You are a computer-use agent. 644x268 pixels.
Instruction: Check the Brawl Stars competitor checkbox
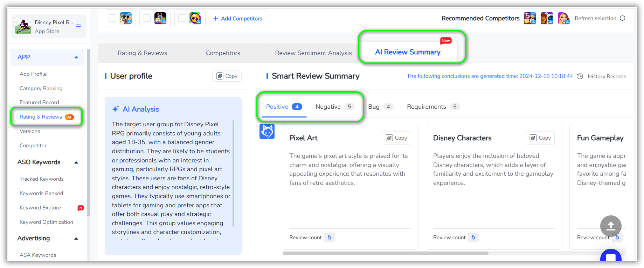coord(182,18)
